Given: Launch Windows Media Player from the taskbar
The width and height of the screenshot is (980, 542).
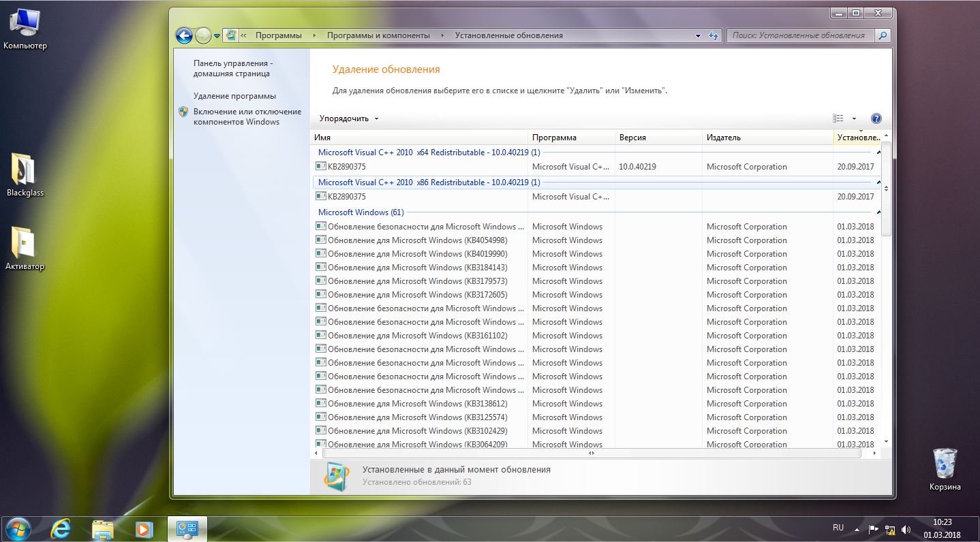Looking at the screenshot, I should [144, 528].
